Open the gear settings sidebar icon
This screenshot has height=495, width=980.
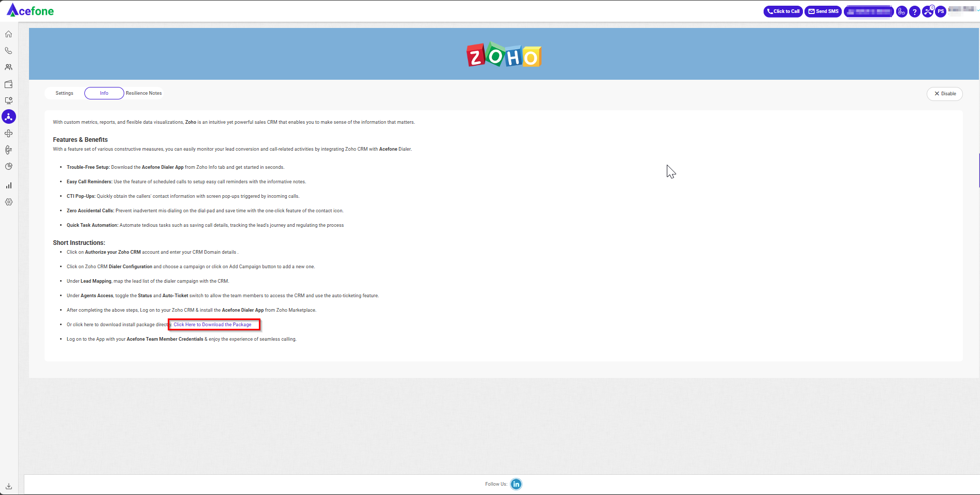click(9, 202)
